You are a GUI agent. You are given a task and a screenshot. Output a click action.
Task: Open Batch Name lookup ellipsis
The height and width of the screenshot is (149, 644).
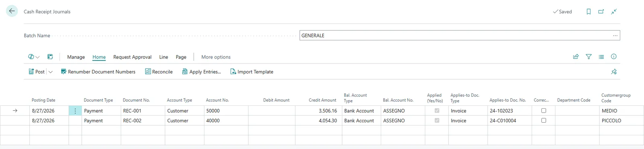(x=615, y=36)
